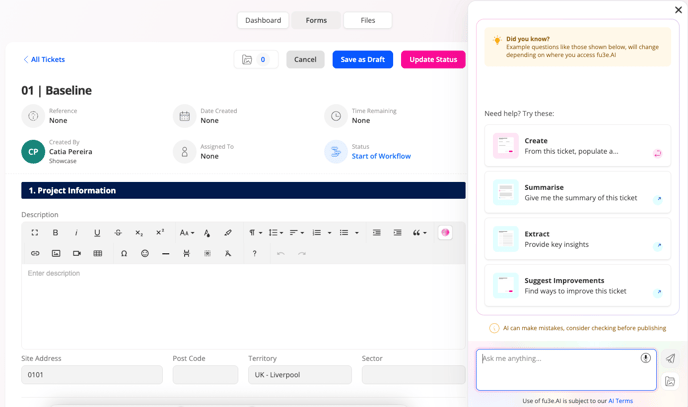
Task: Go back via All Tickets link
Action: pos(44,60)
